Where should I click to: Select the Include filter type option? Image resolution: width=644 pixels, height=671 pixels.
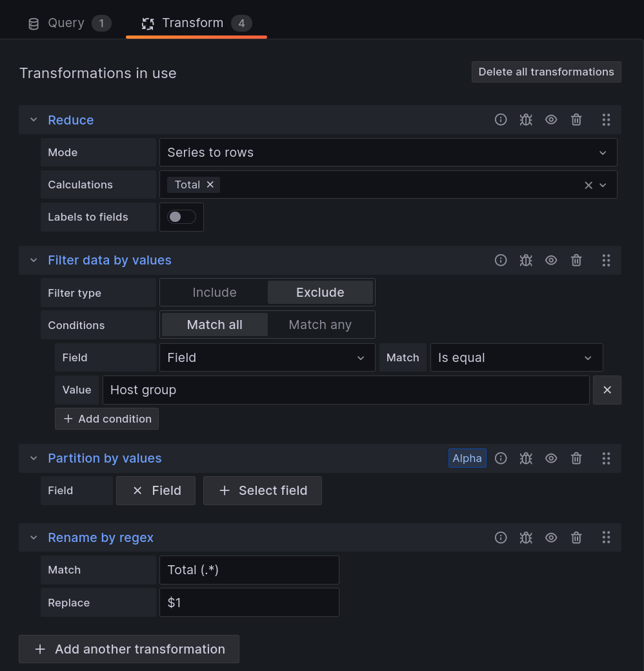point(214,292)
